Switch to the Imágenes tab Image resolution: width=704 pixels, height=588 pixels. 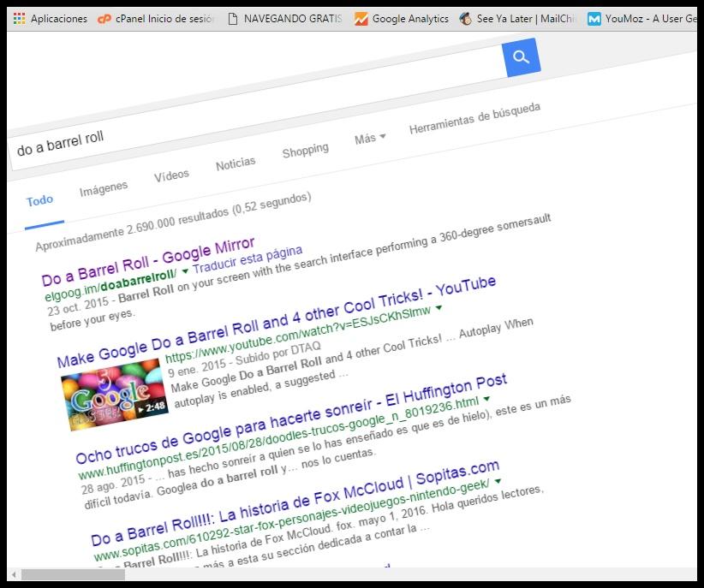pos(103,187)
